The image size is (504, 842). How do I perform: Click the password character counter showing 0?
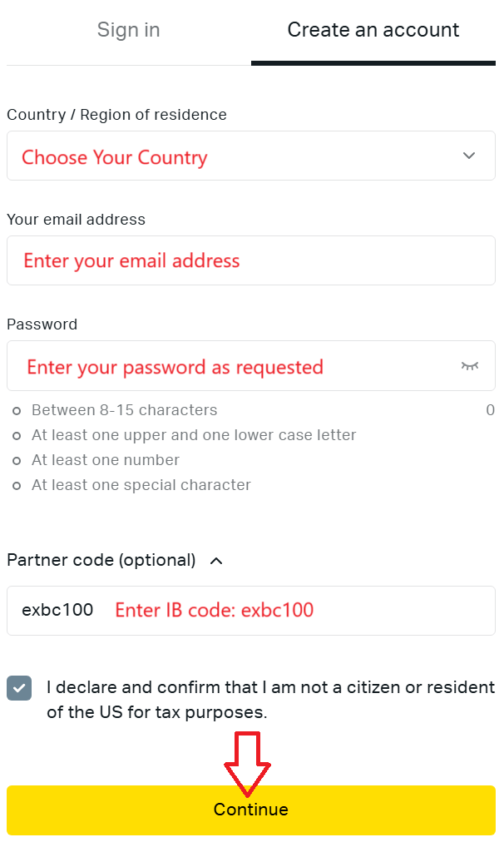(490, 410)
